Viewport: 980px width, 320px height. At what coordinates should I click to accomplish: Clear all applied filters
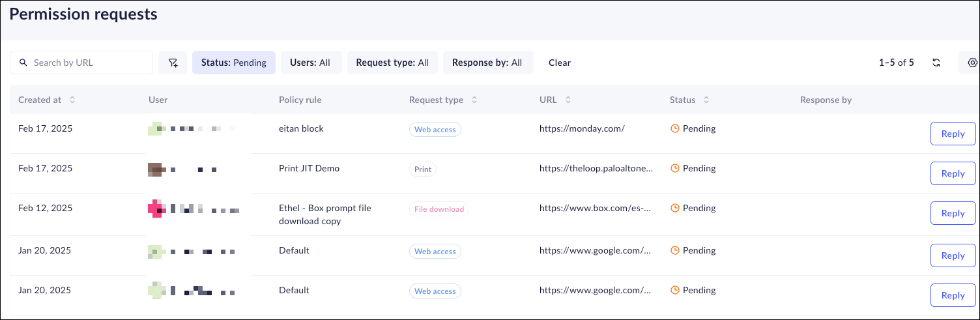click(x=559, y=63)
